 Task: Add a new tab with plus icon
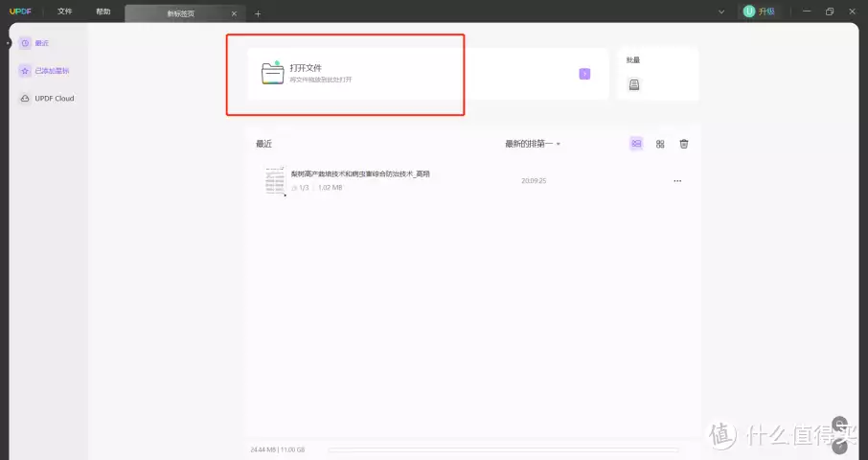[258, 13]
